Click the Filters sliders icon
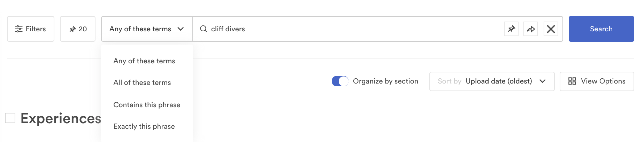The height and width of the screenshot is (142, 644). (19, 29)
